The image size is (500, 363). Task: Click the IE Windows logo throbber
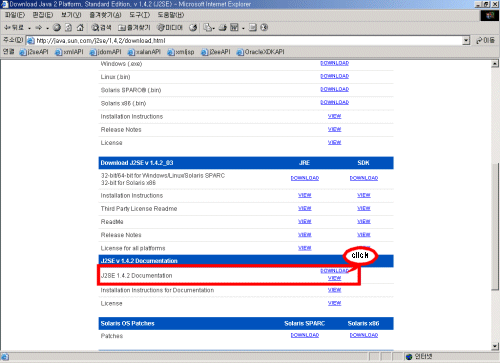[490, 16]
